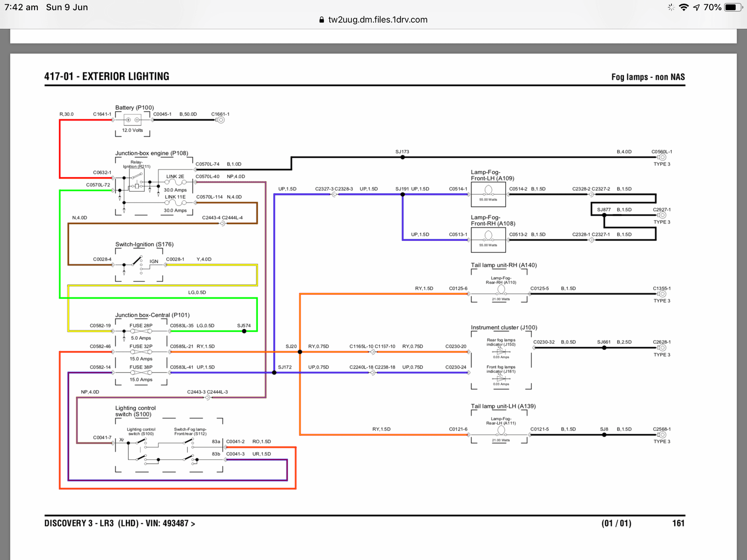
Task: Tap the C2568-1 ground terminal symbol
Action: (662, 434)
